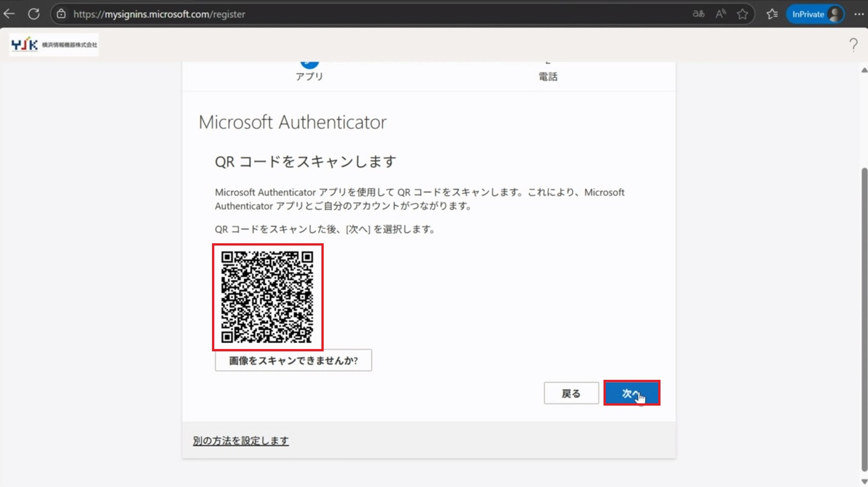This screenshot has height=487, width=868.
Task: Click the 戻る button
Action: 571,393
